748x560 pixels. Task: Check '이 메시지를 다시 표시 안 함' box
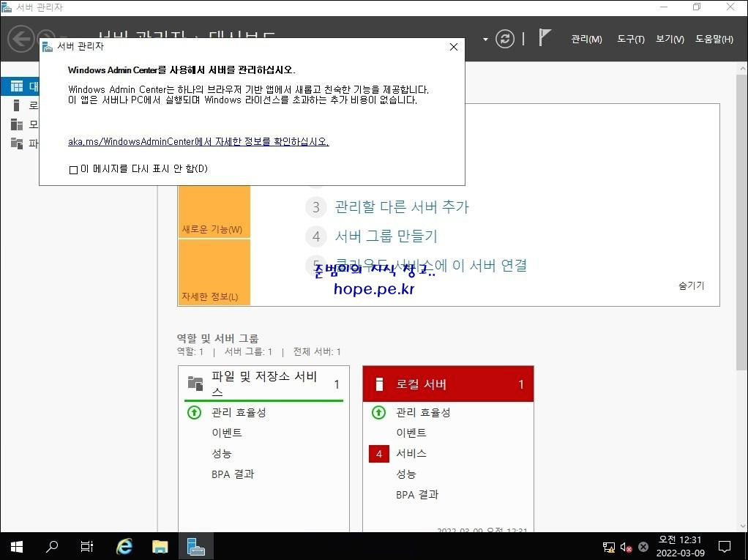(x=73, y=170)
